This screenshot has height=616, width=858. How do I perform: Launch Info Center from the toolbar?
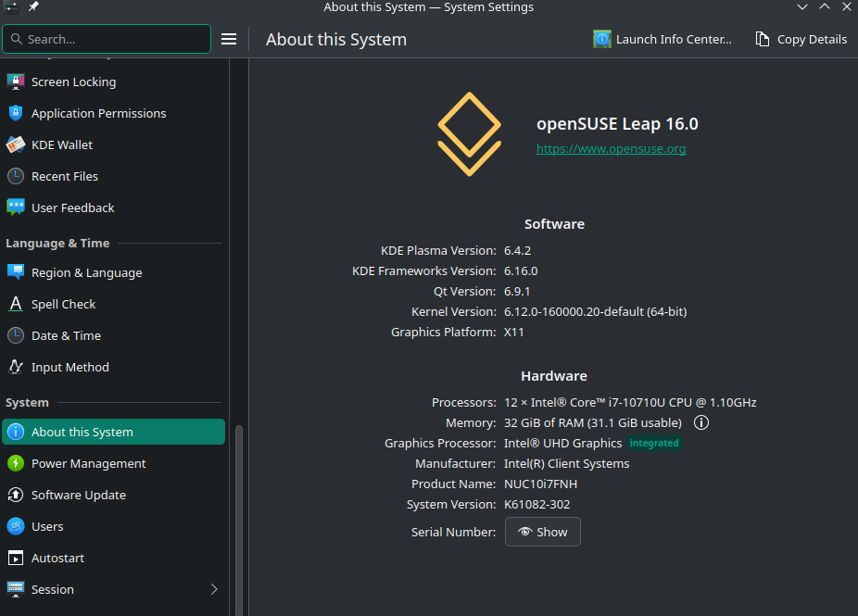coord(662,39)
